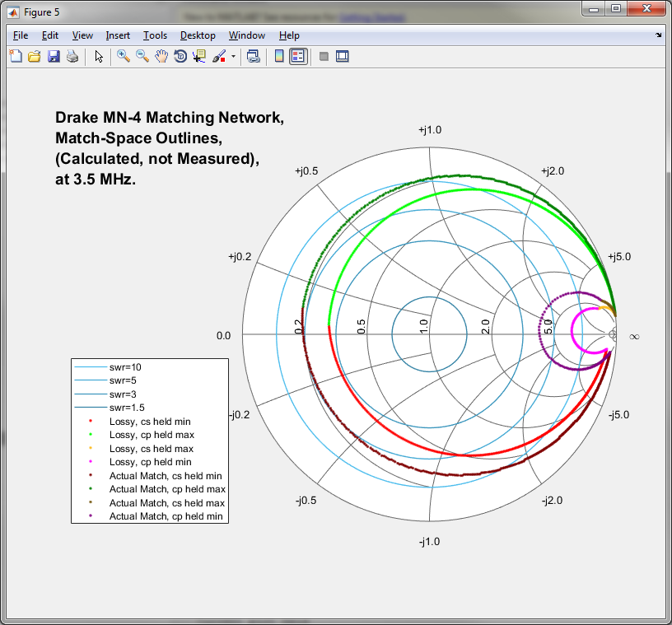Click the Hide Plot Tools icon
Image resolution: width=672 pixels, height=625 pixels.
(324, 56)
